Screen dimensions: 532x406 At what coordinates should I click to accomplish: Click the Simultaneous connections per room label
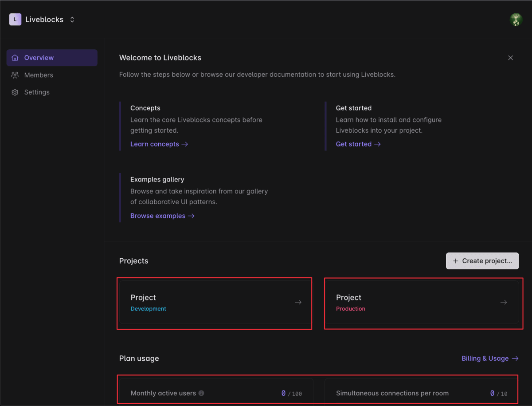392,393
